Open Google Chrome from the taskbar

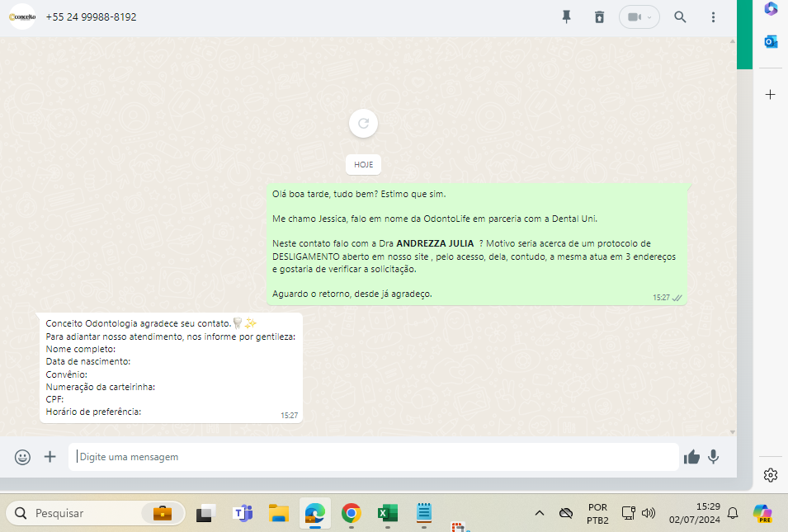tap(352, 513)
